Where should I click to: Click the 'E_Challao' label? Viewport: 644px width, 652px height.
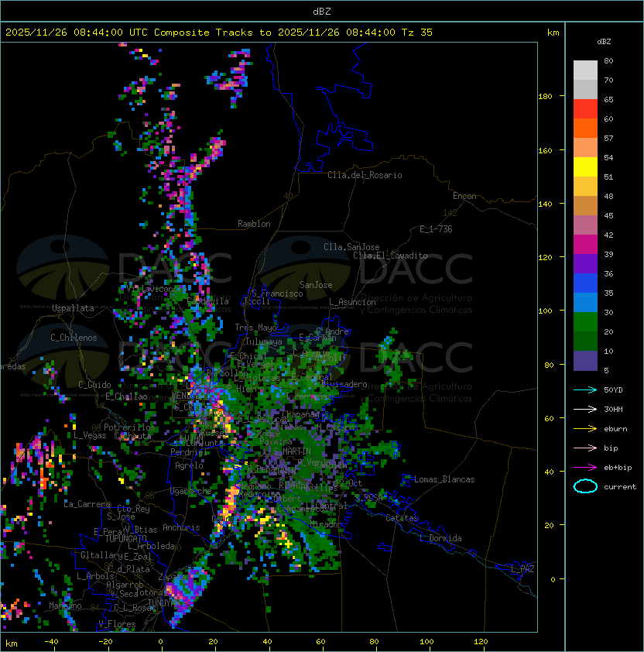pos(126,396)
